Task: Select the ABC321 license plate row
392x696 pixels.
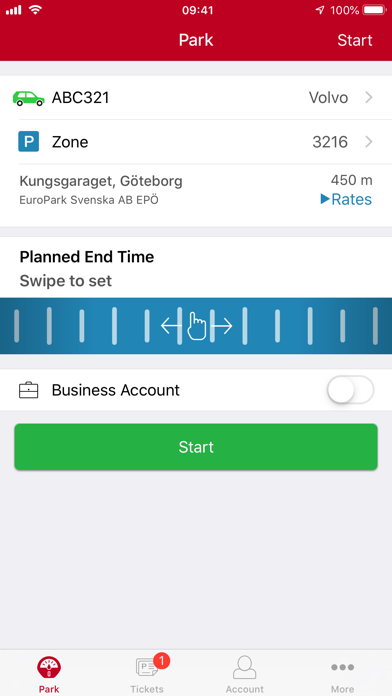Action: [196, 98]
